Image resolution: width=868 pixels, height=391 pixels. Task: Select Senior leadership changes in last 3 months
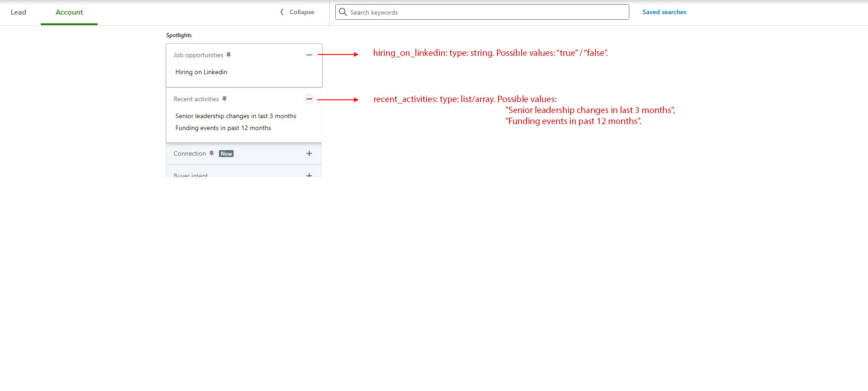[235, 116]
